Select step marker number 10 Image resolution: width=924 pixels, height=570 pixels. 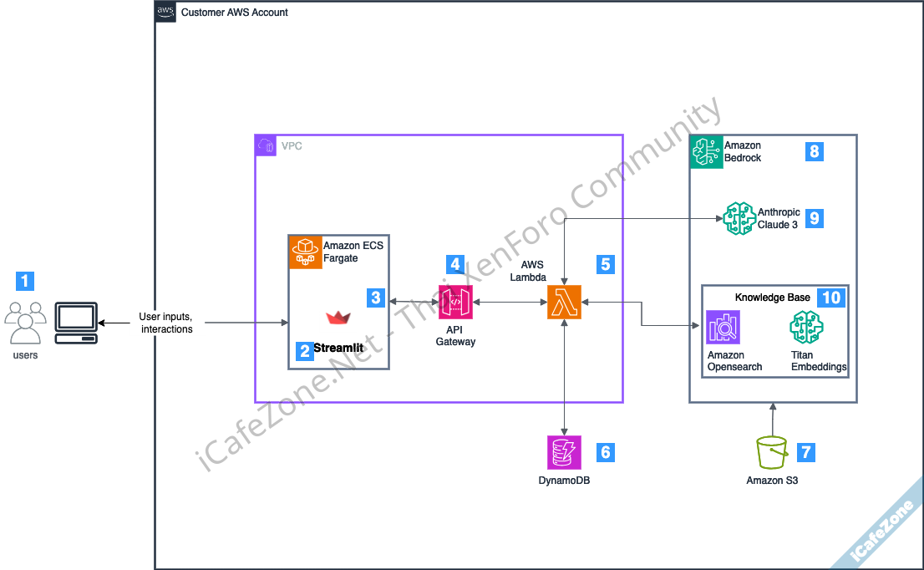(831, 297)
